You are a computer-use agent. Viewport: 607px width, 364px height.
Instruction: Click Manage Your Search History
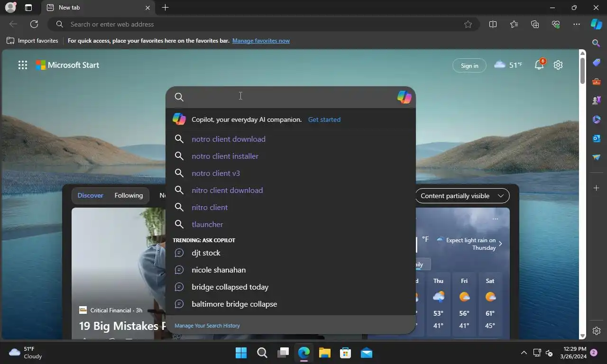(x=207, y=326)
